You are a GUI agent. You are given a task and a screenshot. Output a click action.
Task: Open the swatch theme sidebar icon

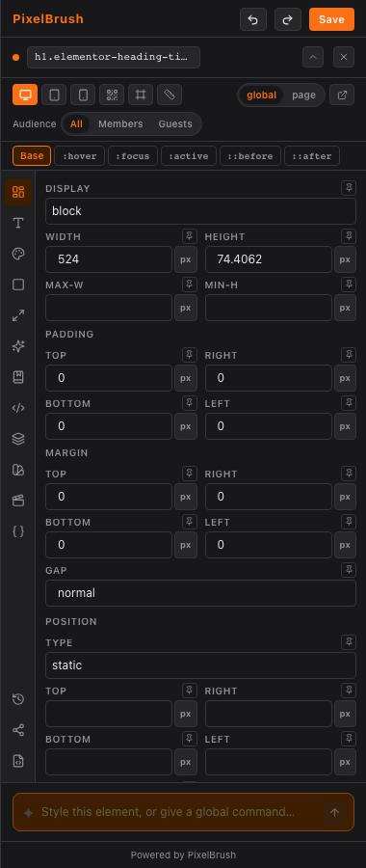click(18, 470)
